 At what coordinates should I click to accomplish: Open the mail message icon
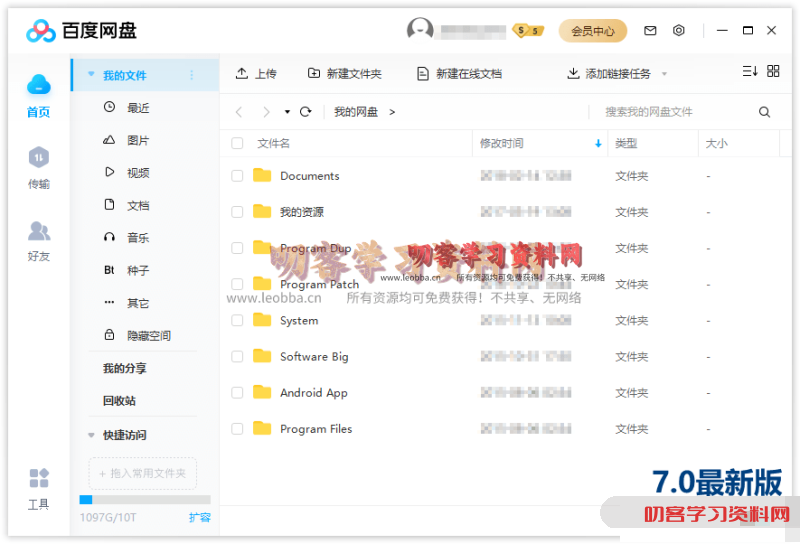click(650, 31)
